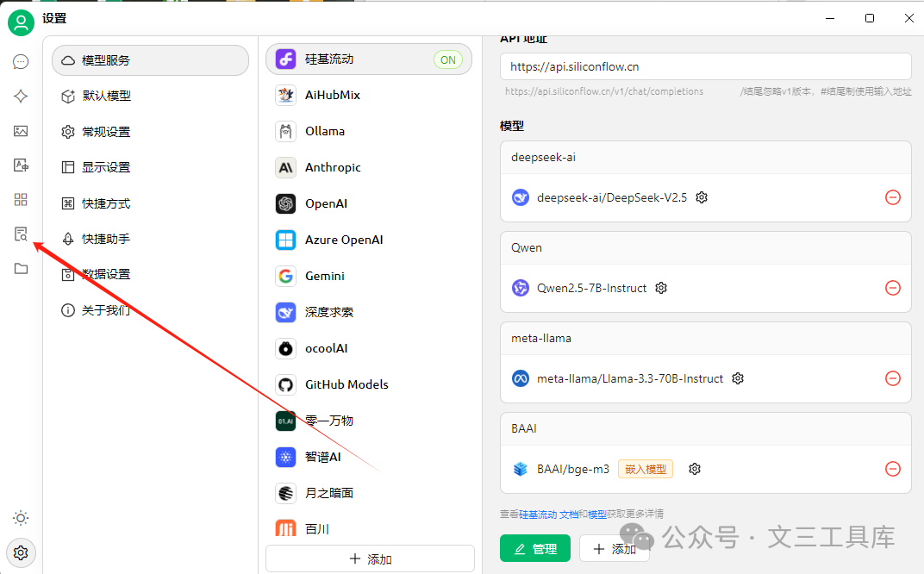Viewport: 924px width, 574px height.
Task: Select the 零一万物 provider
Action: [x=369, y=421]
